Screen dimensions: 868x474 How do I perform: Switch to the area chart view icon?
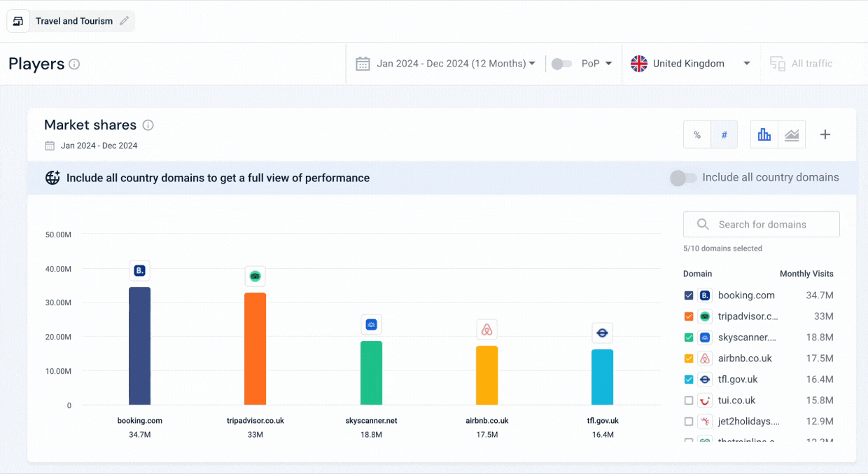[x=792, y=134]
